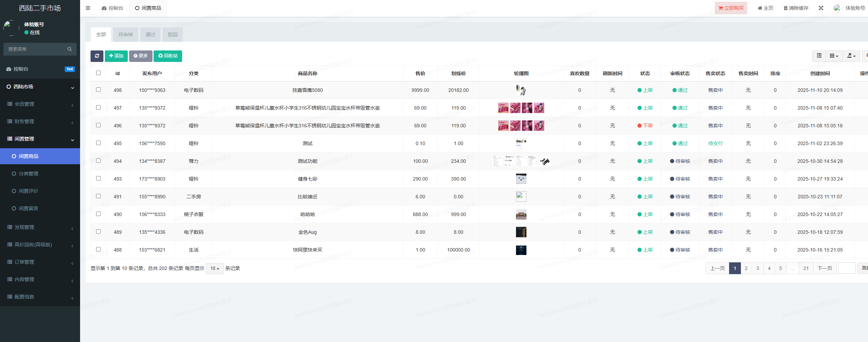The image size is (868, 342).
Task: Click the 立即购买 purchase button
Action: (731, 8)
